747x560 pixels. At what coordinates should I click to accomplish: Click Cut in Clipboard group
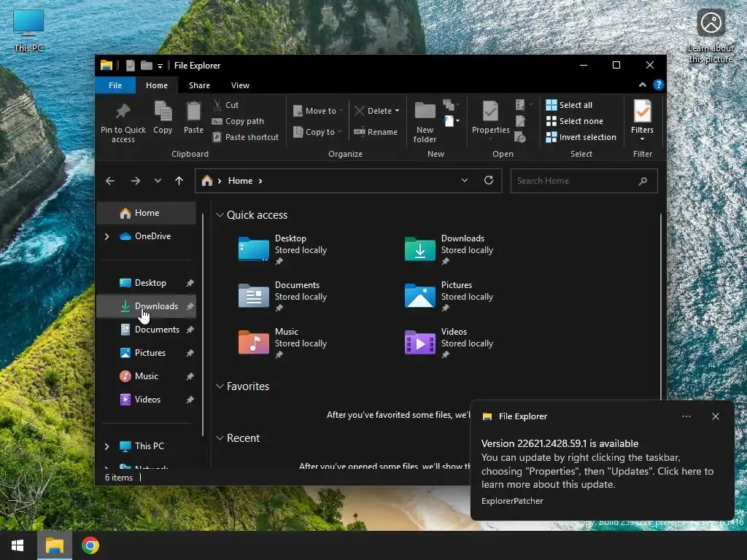(x=226, y=105)
